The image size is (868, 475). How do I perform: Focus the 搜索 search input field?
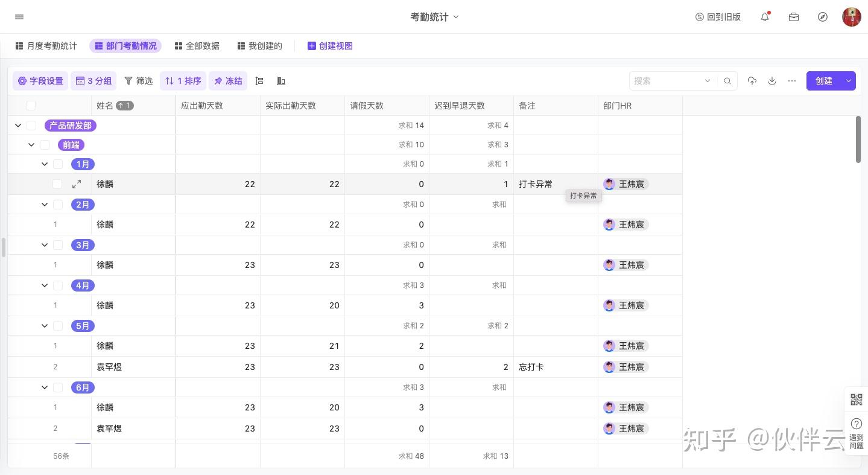pyautogui.click(x=667, y=81)
